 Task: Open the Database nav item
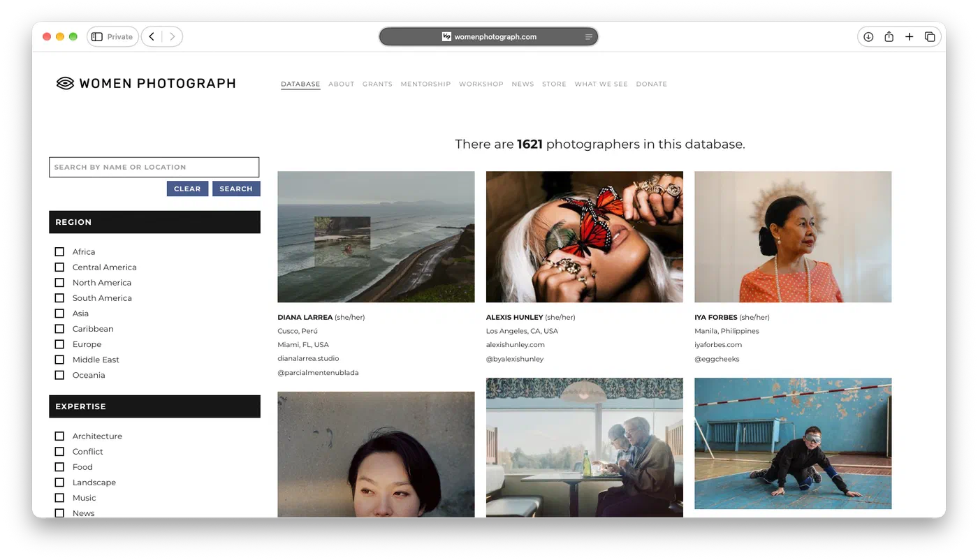pos(300,84)
